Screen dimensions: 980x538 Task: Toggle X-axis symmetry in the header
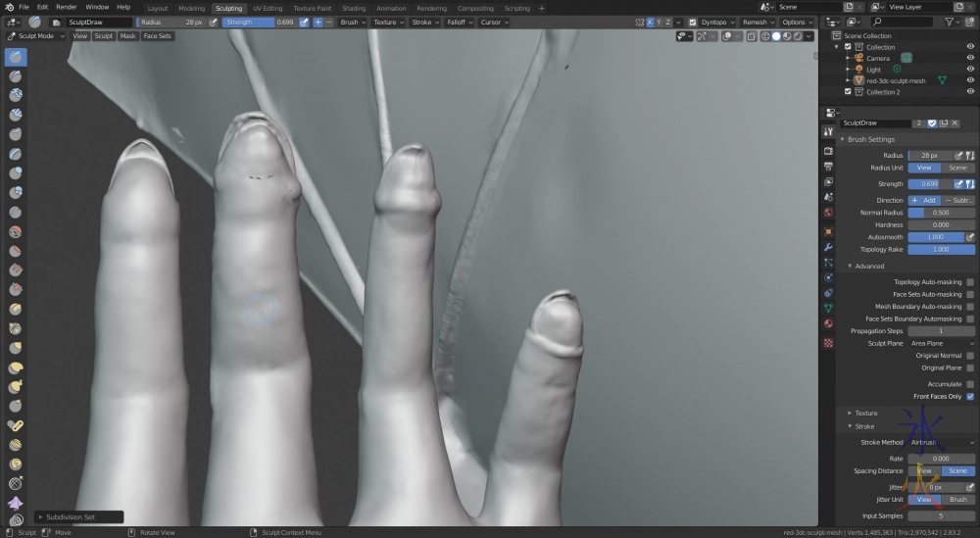coord(651,22)
